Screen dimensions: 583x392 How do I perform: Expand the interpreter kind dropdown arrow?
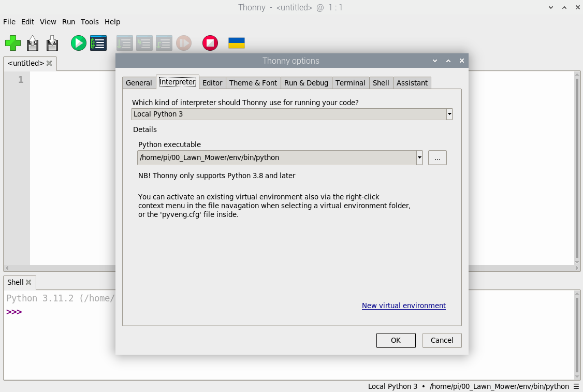click(x=449, y=114)
